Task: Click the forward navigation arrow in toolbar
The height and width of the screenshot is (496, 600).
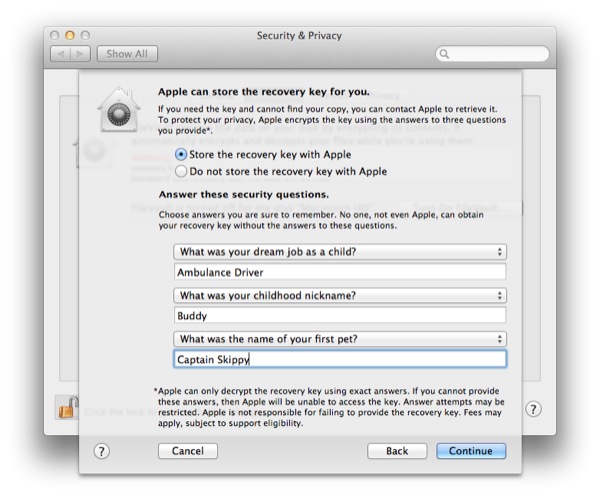Action: click(x=80, y=54)
